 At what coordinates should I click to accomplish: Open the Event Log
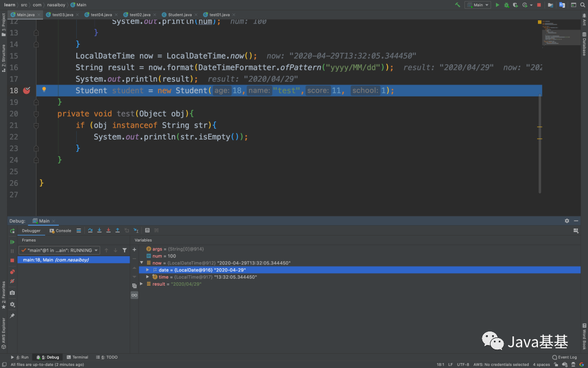coord(565,357)
